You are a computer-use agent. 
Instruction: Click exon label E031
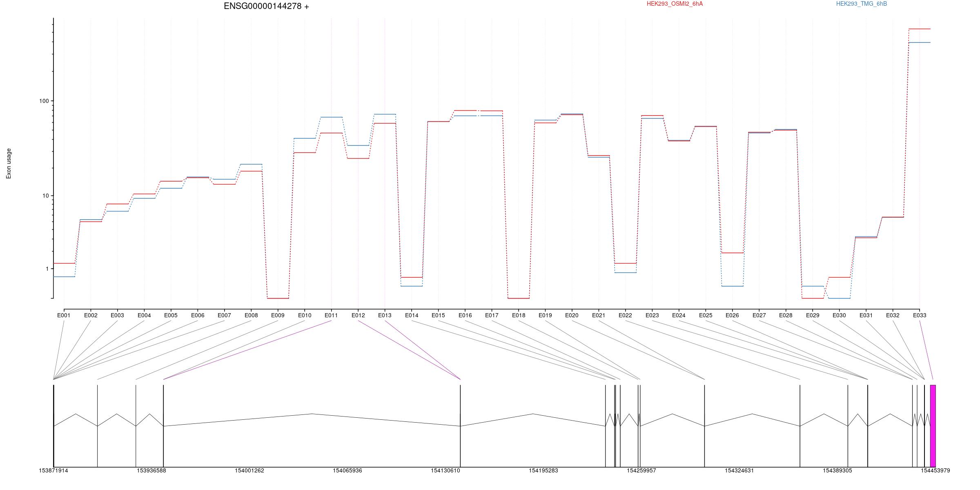click(866, 315)
